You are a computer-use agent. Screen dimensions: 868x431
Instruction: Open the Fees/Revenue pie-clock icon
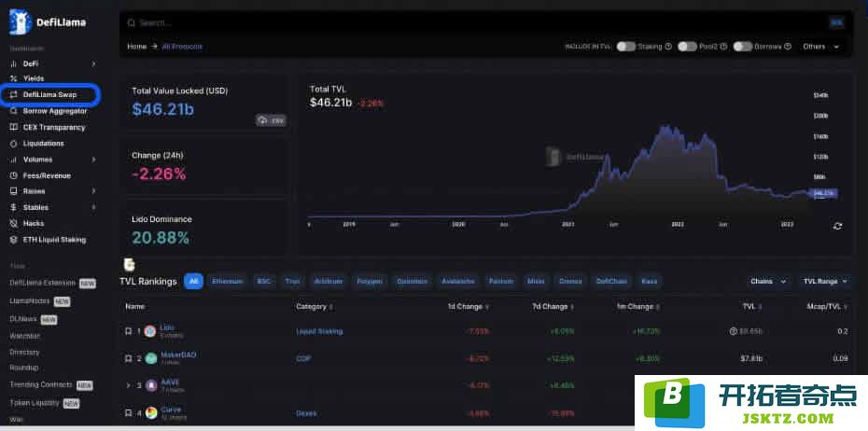pos(14,175)
